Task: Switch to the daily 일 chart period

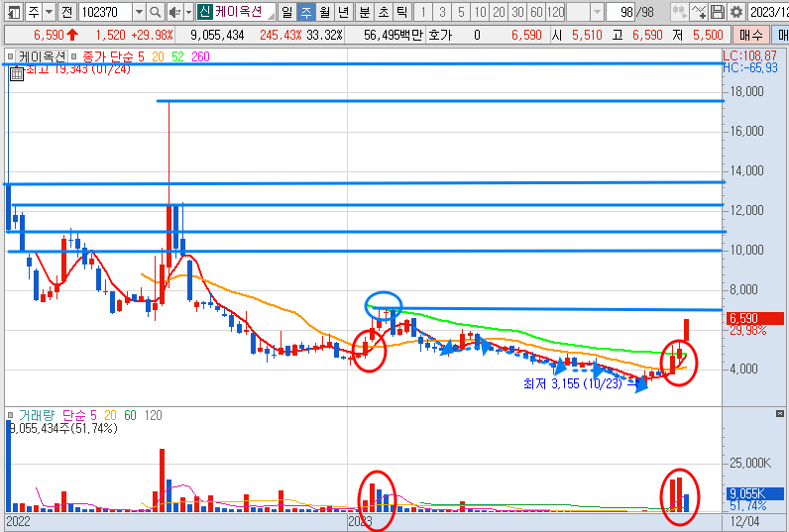Action: pyautogui.click(x=286, y=12)
